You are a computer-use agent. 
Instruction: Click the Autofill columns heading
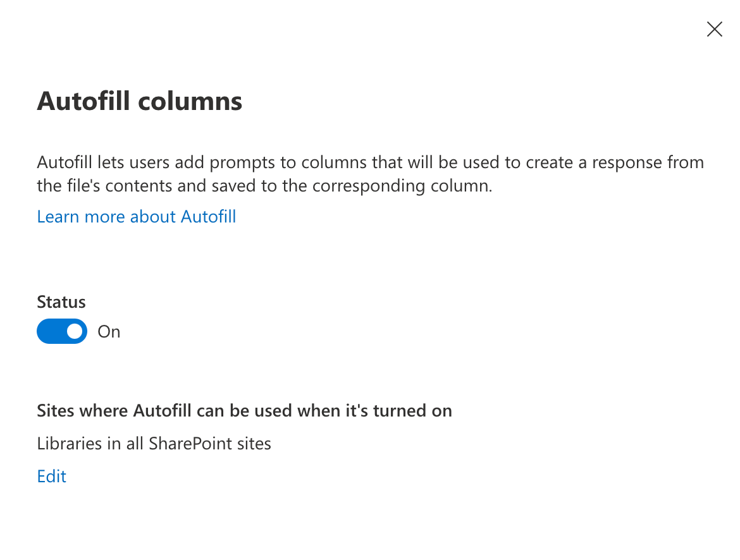pyautogui.click(x=140, y=101)
